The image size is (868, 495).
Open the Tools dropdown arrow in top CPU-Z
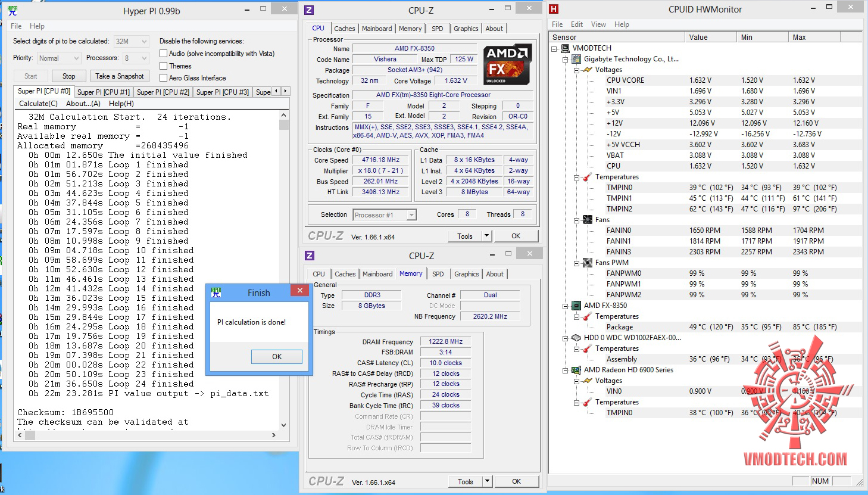click(x=486, y=236)
